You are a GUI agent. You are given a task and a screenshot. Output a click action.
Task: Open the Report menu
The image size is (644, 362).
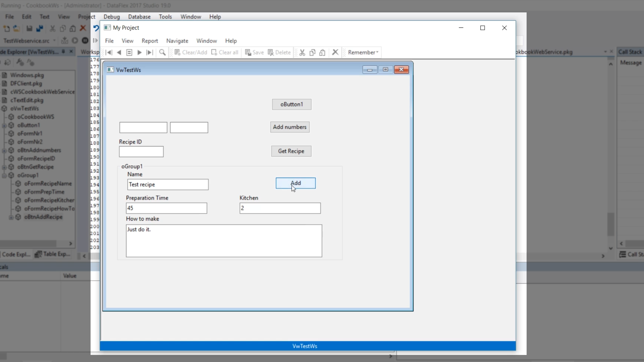(150, 41)
